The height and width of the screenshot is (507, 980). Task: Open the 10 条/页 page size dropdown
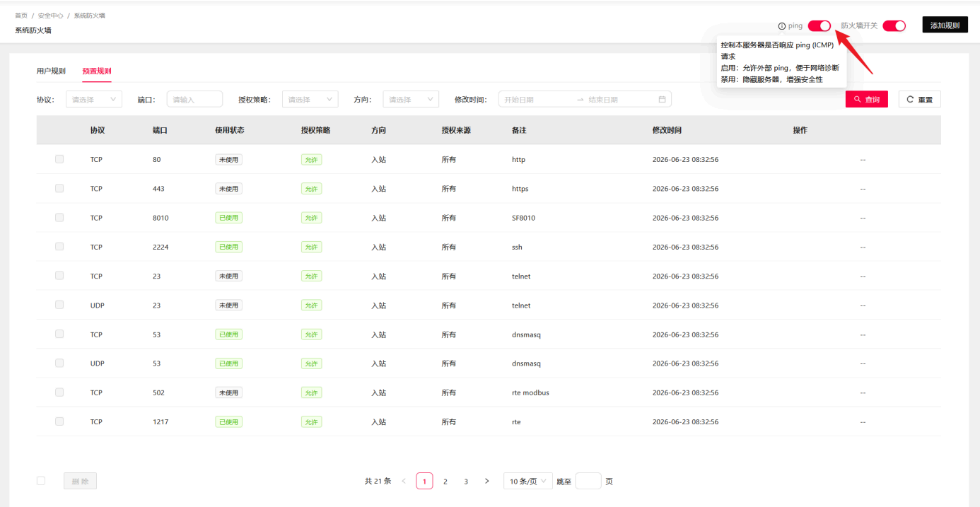point(528,482)
